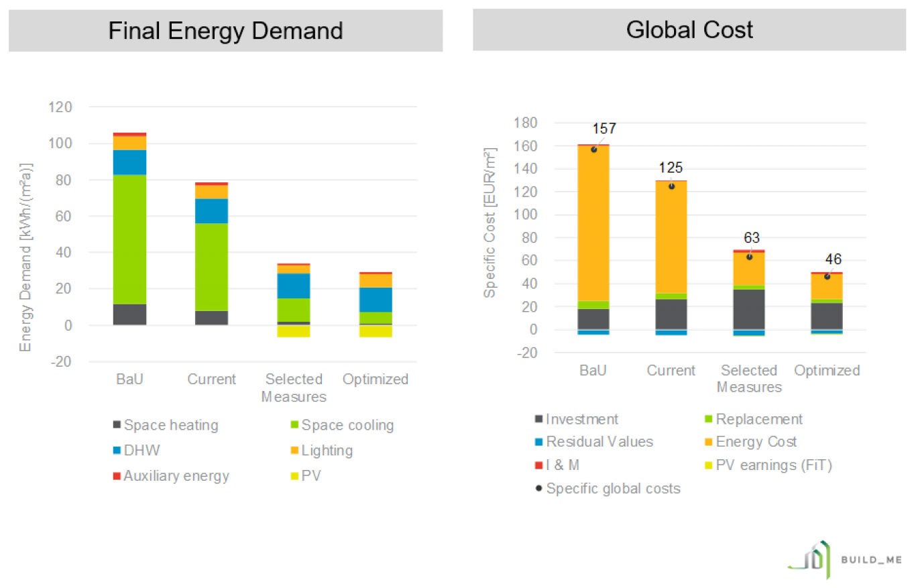Select the Space cooling legend swatch
This screenshot has width=912, height=588.
pyautogui.click(x=294, y=424)
